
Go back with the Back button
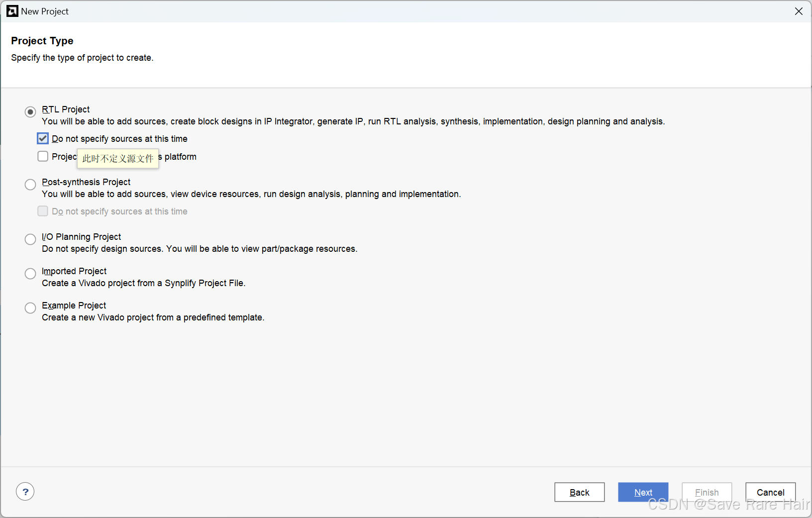580,492
